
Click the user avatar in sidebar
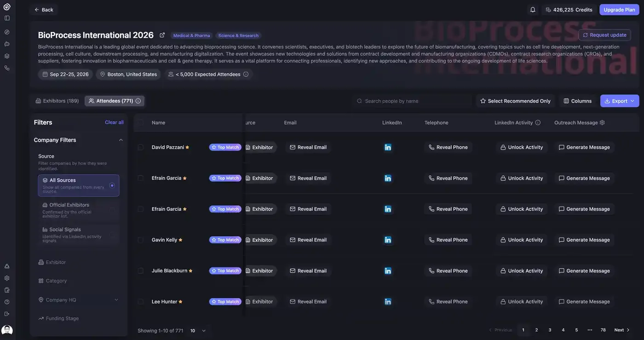(7, 330)
